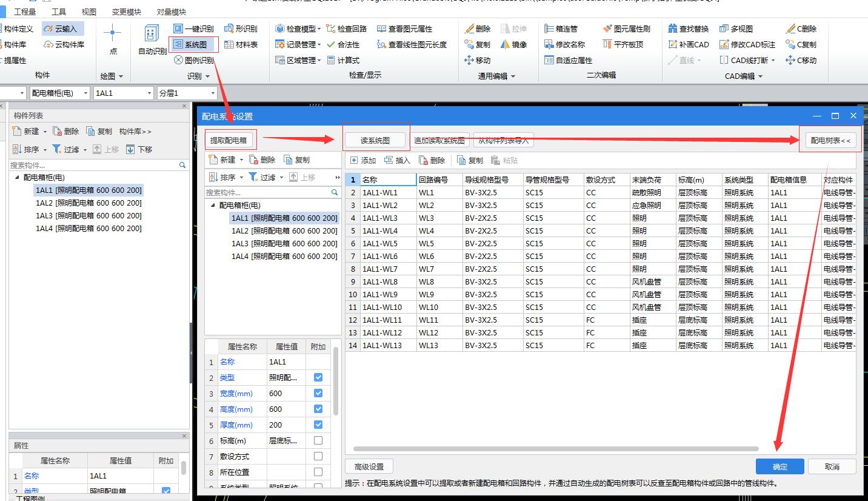Viewport: 868px width, 501px height.
Task: Click the main panel 搜索构件 search field
Action: 98,165
